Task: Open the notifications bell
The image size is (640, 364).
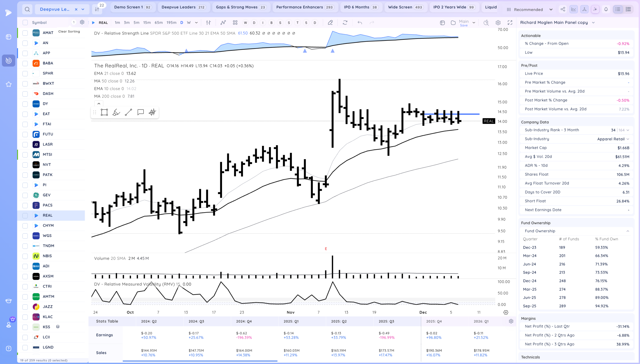Action: point(606,9)
